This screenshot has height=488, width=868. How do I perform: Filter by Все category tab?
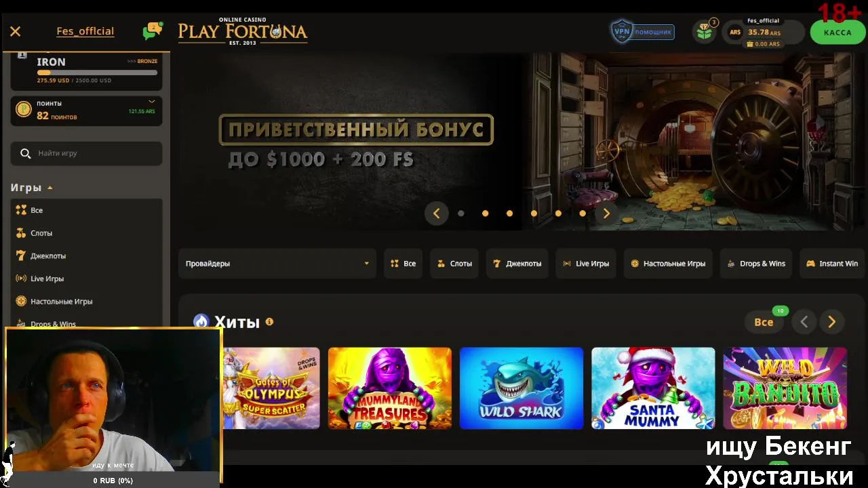point(403,264)
